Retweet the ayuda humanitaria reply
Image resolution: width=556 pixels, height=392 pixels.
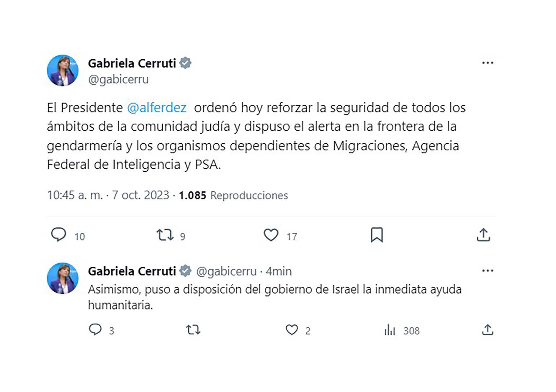point(193,330)
